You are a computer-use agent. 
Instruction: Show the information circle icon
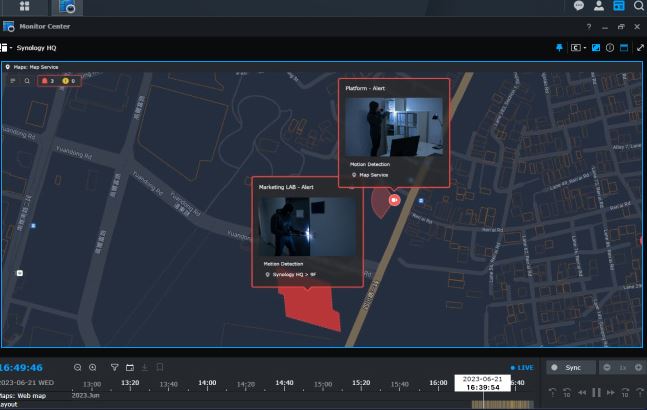point(610,48)
